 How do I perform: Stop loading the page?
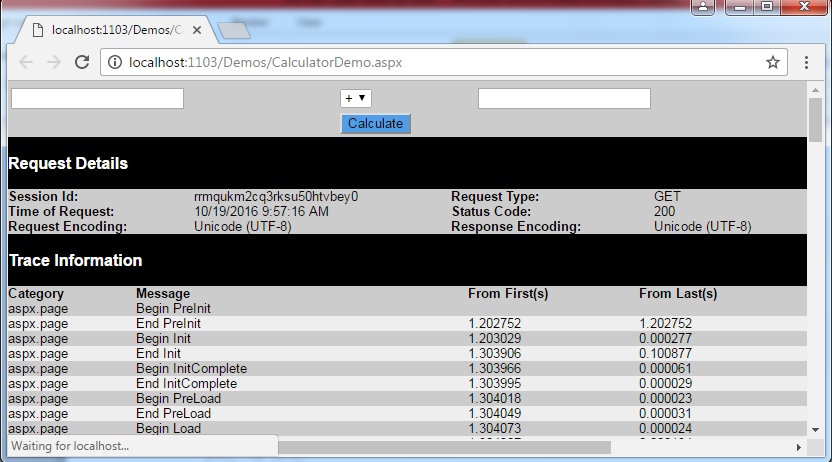[x=82, y=62]
